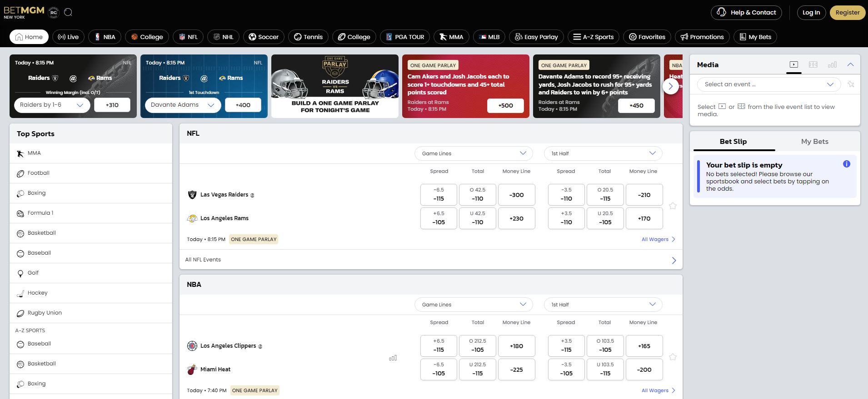Select the Bet Slip tab
This screenshot has width=868, height=399.
[733, 142]
